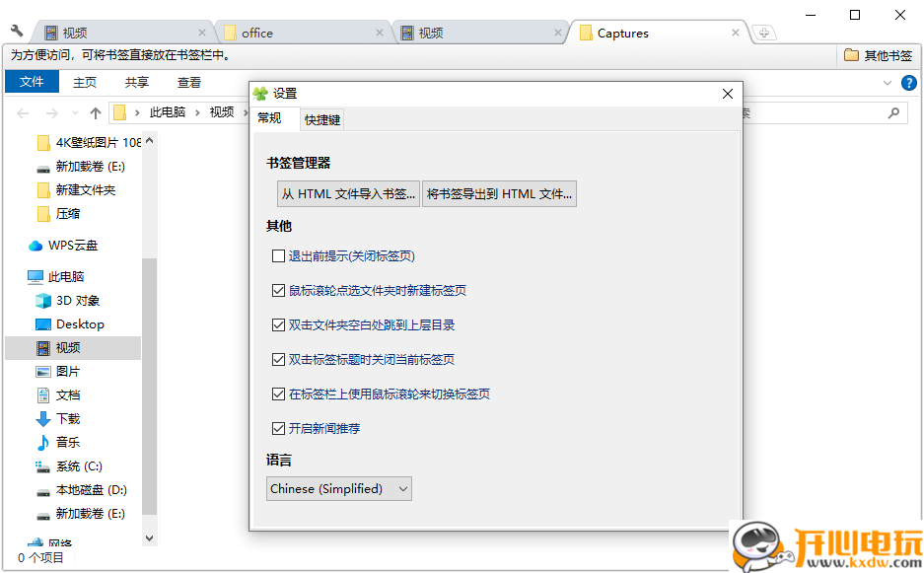Viewport: 924px width, 573px height.
Task: Select 视频 in the navigation tree
Action: [x=73, y=348]
